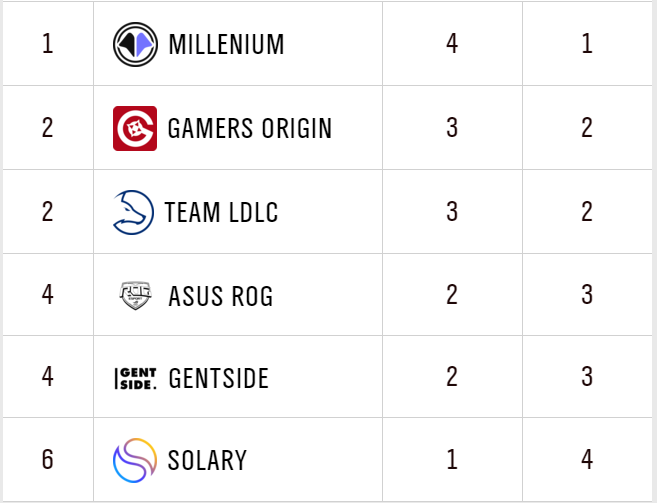Click the ASUS ROG shield logo
The image size is (657, 503).
coord(135,296)
